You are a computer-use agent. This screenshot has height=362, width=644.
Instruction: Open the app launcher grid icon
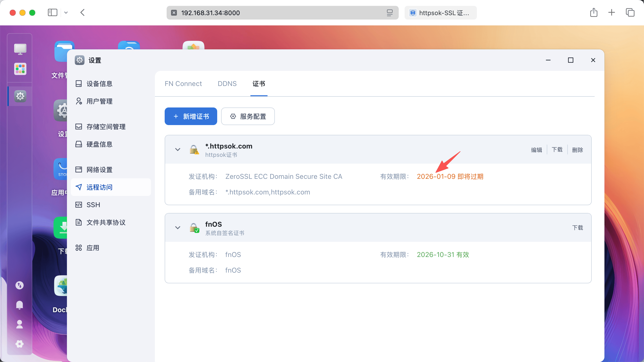[x=20, y=69]
